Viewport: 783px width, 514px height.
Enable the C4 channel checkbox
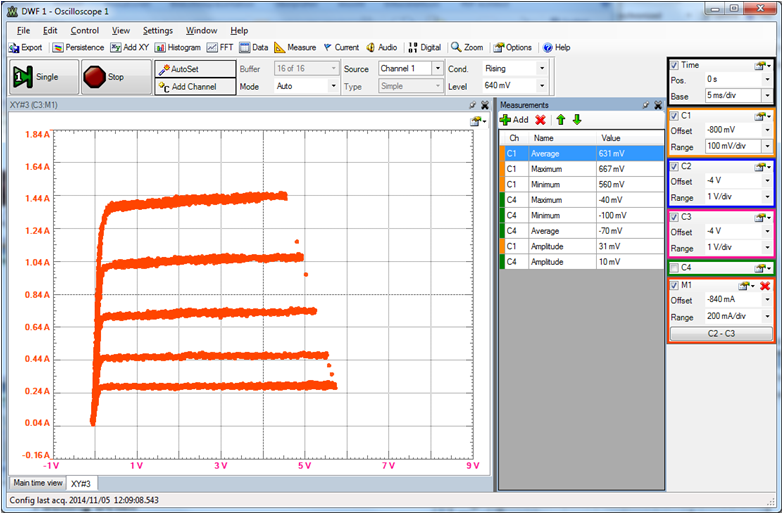click(675, 267)
